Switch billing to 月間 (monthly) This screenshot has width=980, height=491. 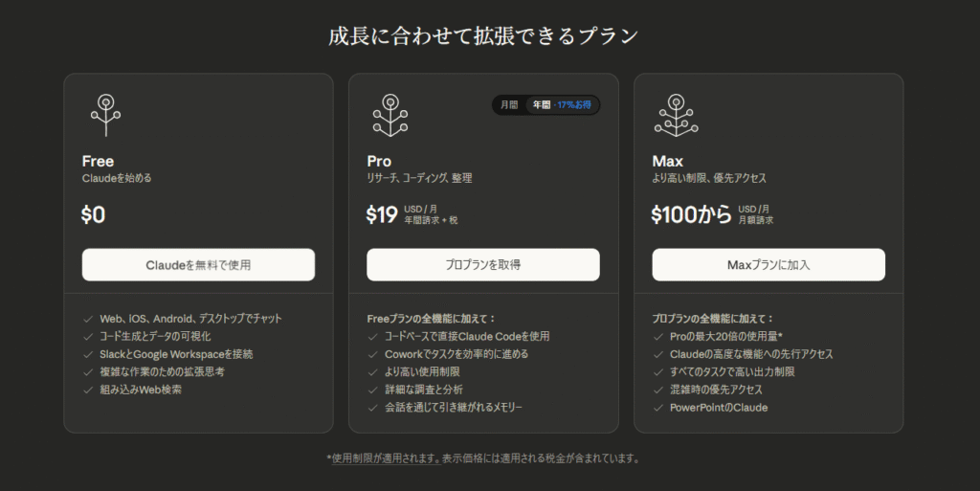[x=508, y=104]
